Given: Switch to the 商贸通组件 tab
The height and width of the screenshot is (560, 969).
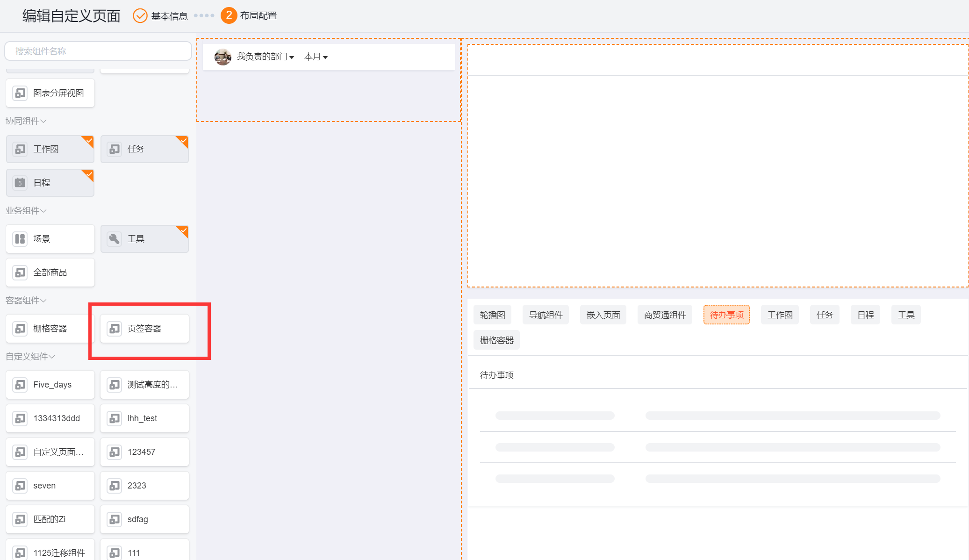Looking at the screenshot, I should click(x=665, y=315).
